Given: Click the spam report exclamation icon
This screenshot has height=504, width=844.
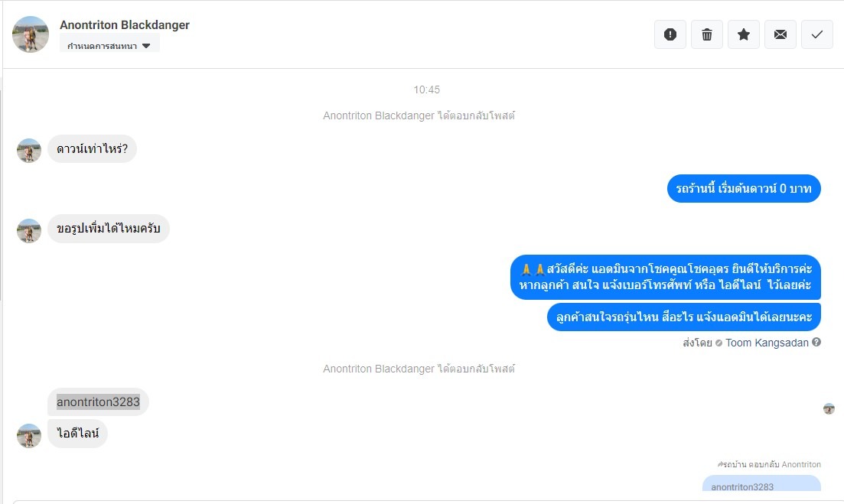Looking at the screenshot, I should [x=670, y=34].
